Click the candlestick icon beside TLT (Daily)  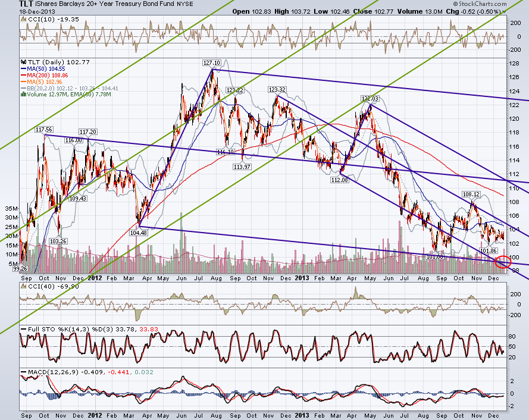[x=24, y=62]
